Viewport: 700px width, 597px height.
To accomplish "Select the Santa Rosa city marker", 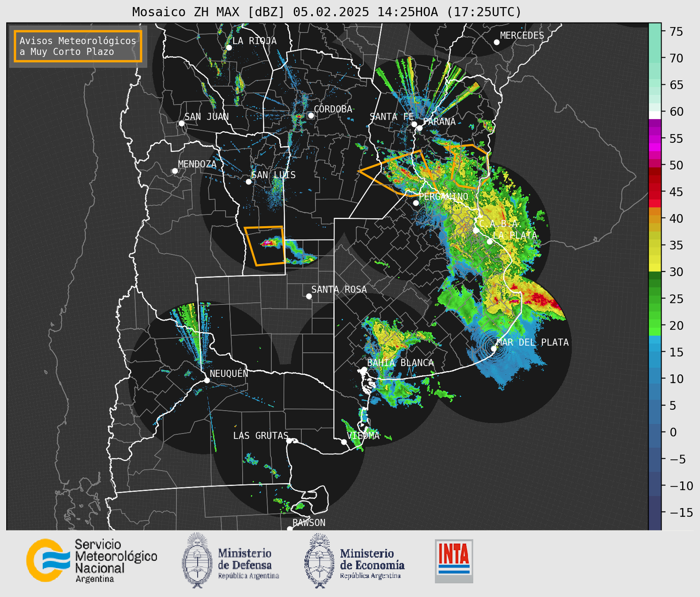I will (x=309, y=296).
